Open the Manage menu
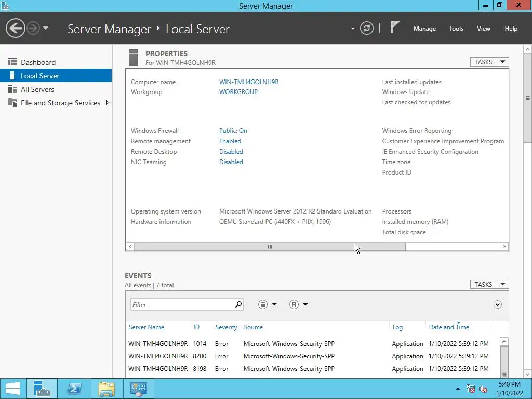Screen dimensions: 532x399 coord(424,29)
